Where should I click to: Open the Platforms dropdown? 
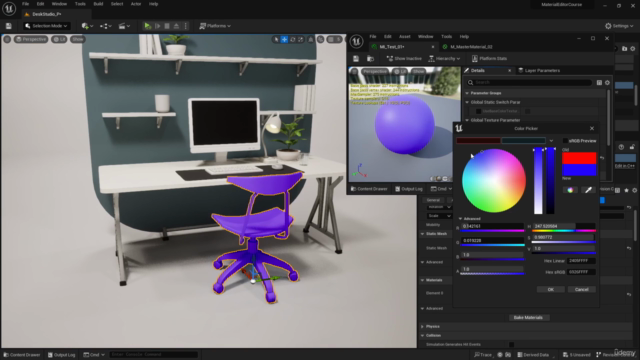pyautogui.click(x=215, y=26)
